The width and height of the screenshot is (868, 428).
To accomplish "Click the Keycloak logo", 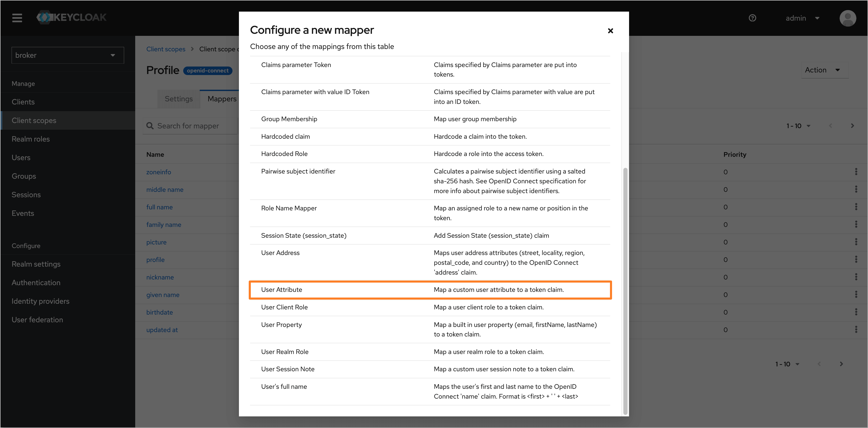I will point(71,17).
